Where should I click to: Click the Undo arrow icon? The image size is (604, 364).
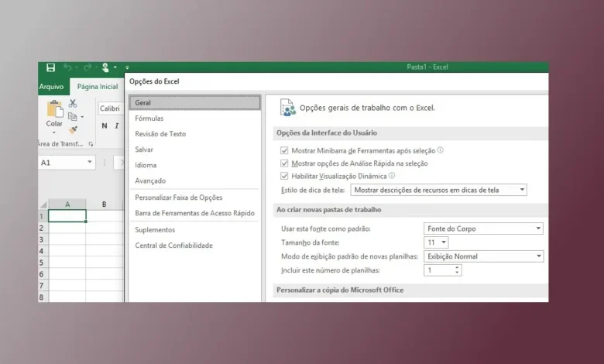point(68,67)
